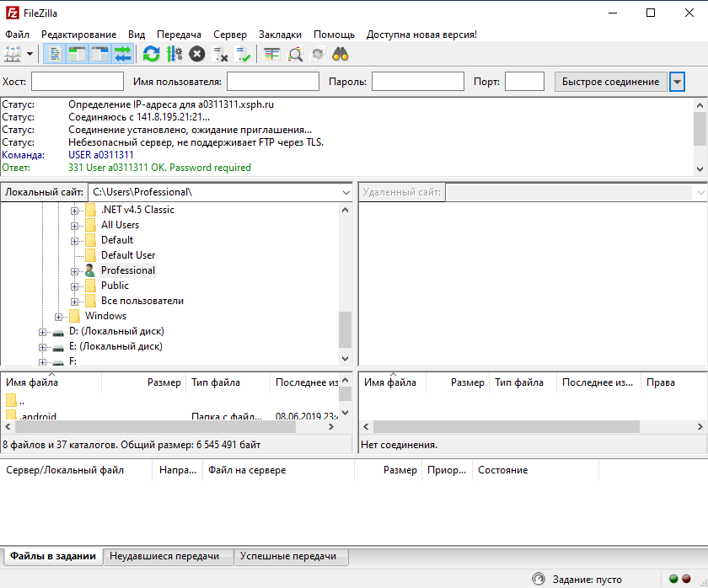Cancel the current operation
708x588 pixels.
pyautogui.click(x=197, y=55)
